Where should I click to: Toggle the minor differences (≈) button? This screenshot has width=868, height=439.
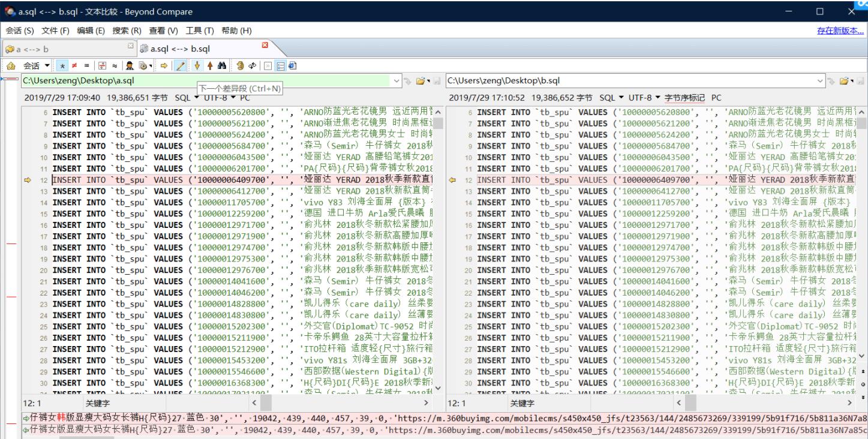(x=114, y=65)
